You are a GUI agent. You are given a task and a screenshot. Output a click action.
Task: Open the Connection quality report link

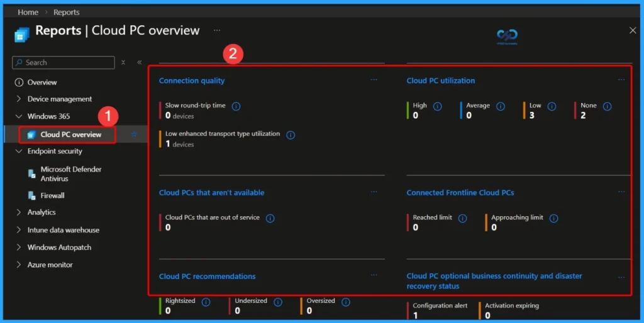click(192, 80)
